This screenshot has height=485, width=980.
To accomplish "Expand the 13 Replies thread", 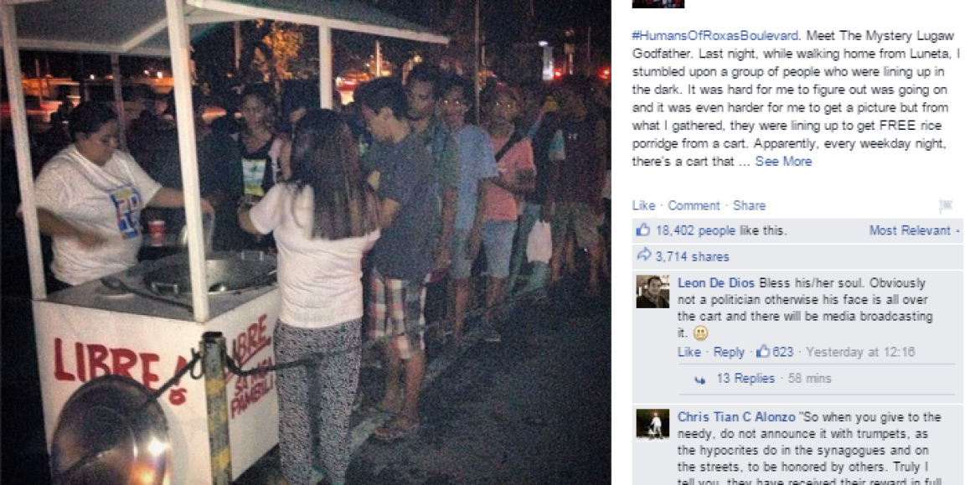I will point(745,378).
